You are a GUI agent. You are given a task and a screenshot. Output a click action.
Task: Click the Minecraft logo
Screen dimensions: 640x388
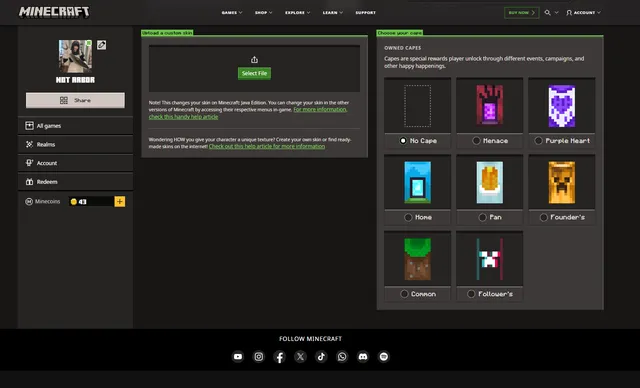[x=54, y=12]
